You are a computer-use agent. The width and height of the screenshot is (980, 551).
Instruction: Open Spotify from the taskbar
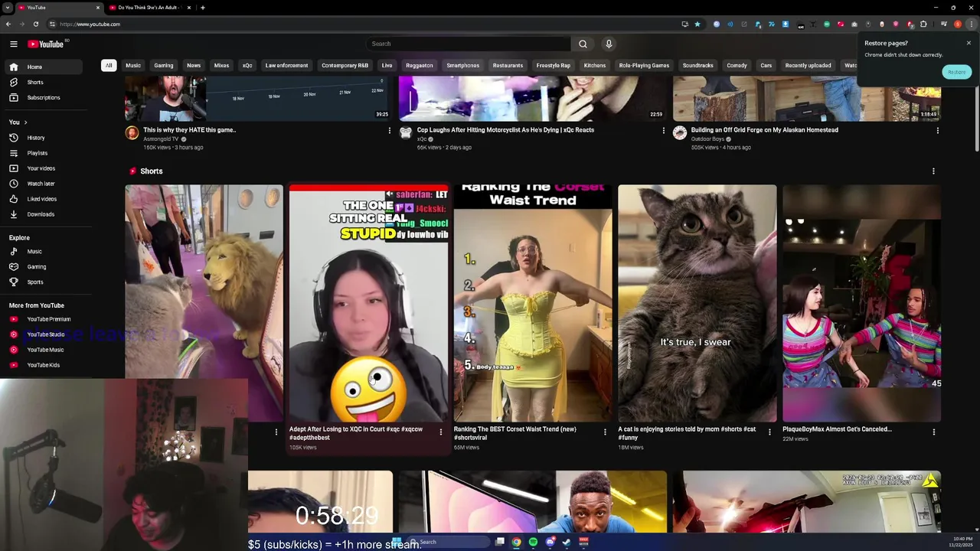coord(533,542)
